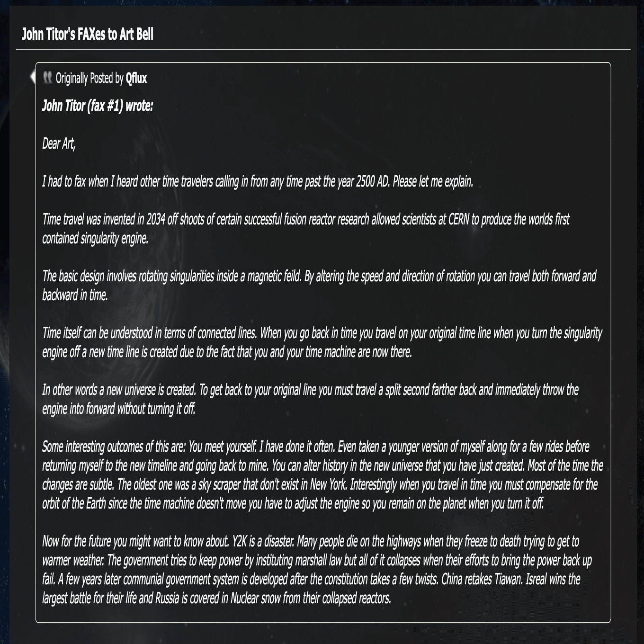Click the line starting "The basic design involves"
The image size is (644, 644).
click(319, 276)
